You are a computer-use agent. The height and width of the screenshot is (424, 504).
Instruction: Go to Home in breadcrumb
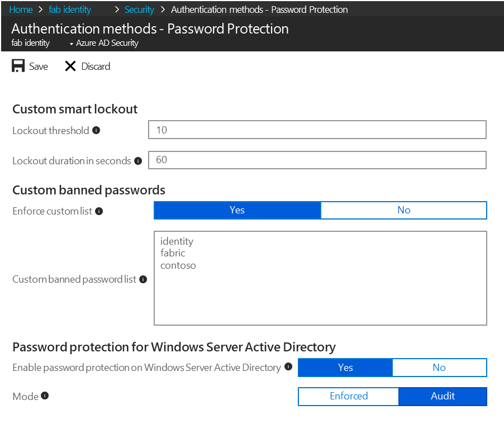(21, 9)
